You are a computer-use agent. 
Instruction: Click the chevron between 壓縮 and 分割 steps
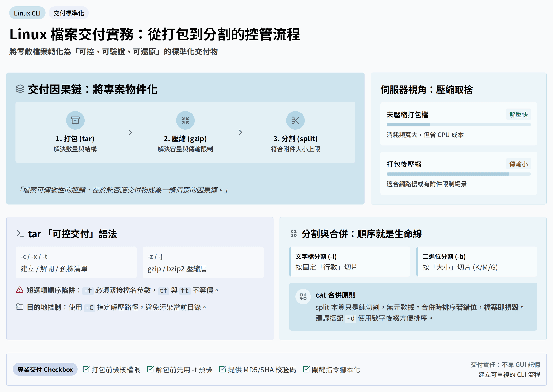pos(240,132)
